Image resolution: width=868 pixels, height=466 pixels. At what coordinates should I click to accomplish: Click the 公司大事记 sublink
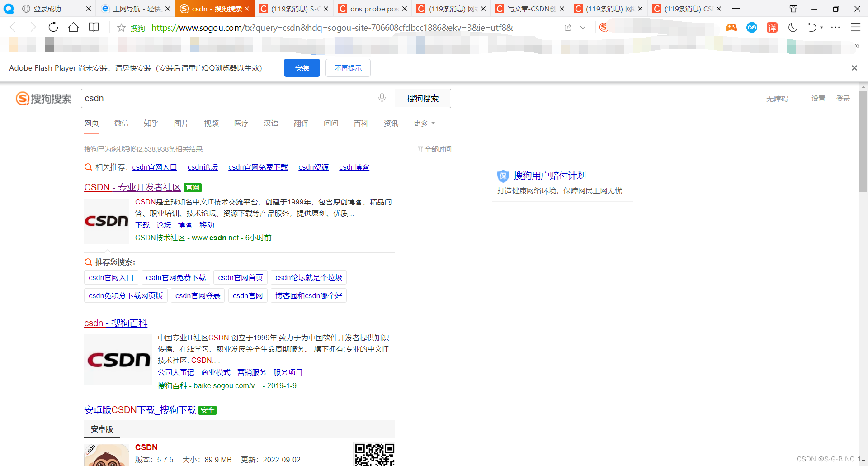pos(176,372)
